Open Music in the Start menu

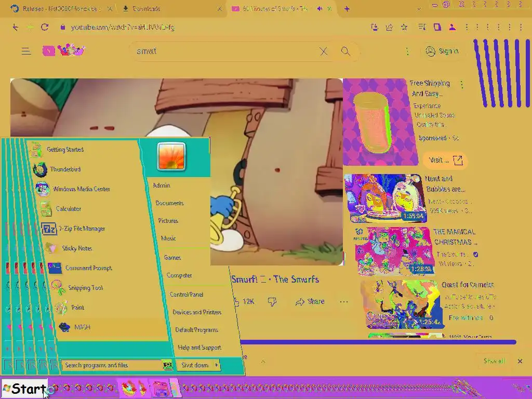pos(168,238)
